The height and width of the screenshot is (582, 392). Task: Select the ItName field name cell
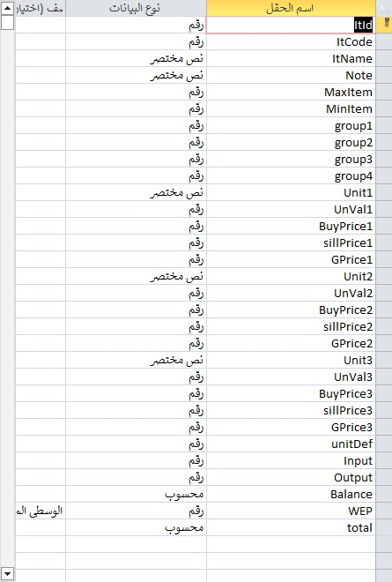(291, 58)
